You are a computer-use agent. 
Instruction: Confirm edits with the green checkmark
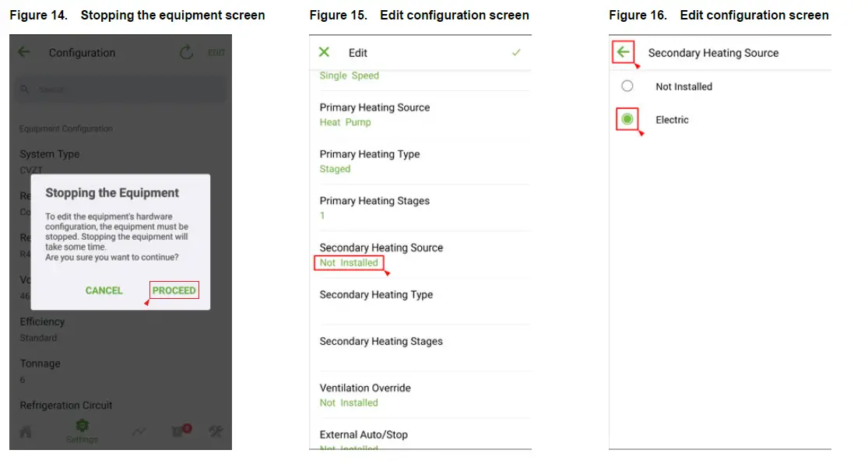point(516,52)
